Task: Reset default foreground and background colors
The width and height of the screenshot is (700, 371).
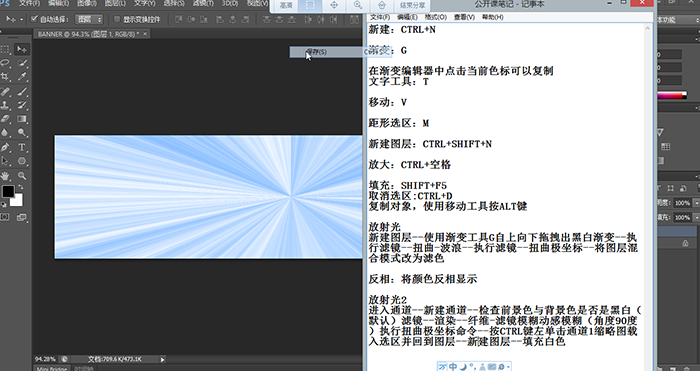Action: 4,204
